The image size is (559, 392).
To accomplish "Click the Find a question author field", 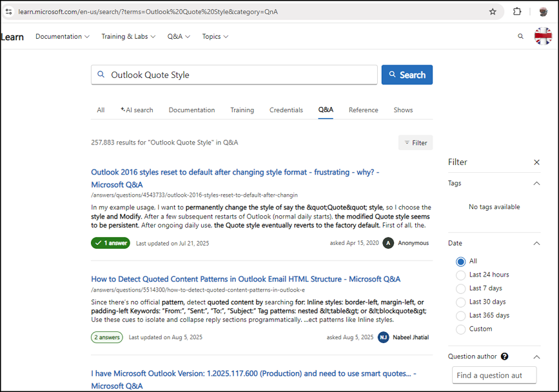I will pyautogui.click(x=494, y=375).
